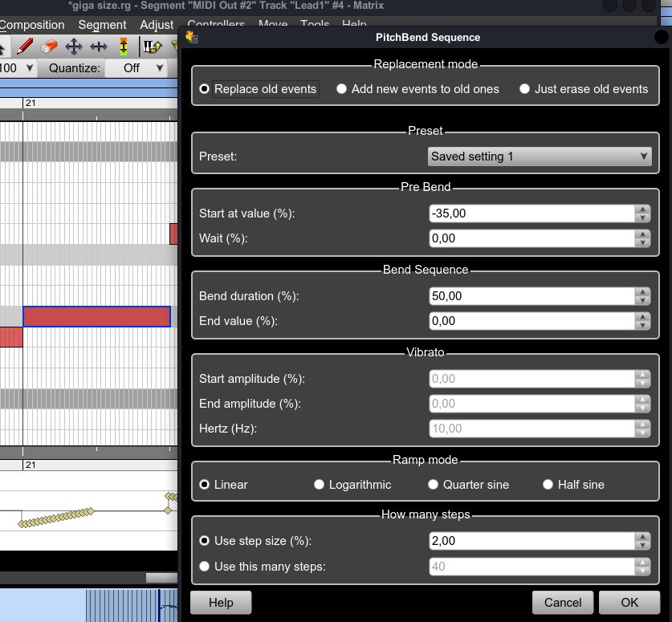
Task: Open the Preset dropdown
Action: [540, 157]
